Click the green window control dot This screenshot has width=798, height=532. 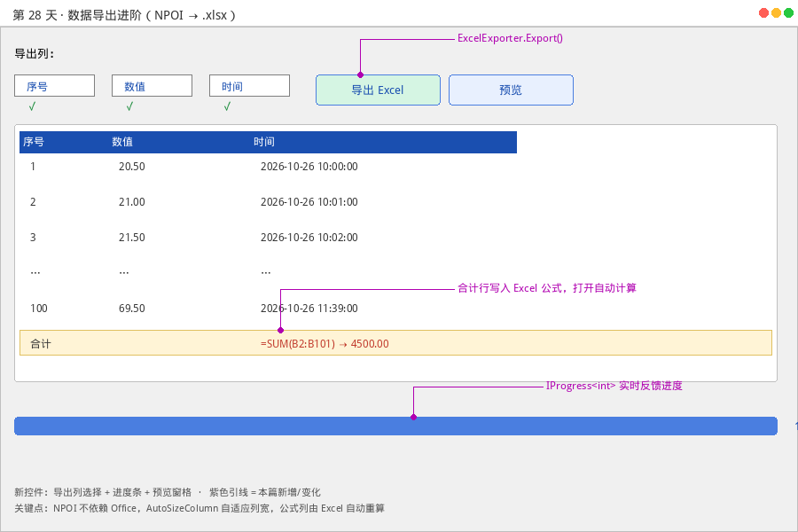tap(788, 13)
